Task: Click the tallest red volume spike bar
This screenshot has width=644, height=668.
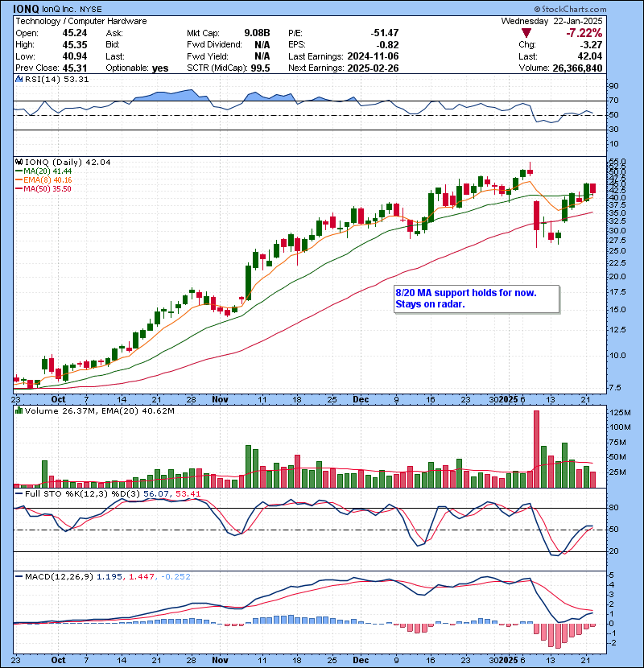Action: pos(536,449)
